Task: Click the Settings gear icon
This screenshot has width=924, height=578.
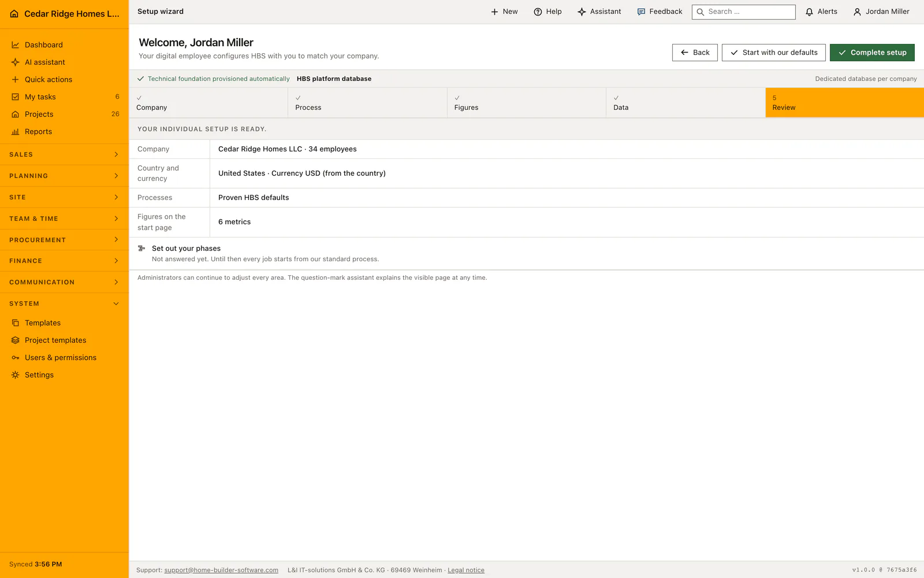Action: pyautogui.click(x=16, y=375)
